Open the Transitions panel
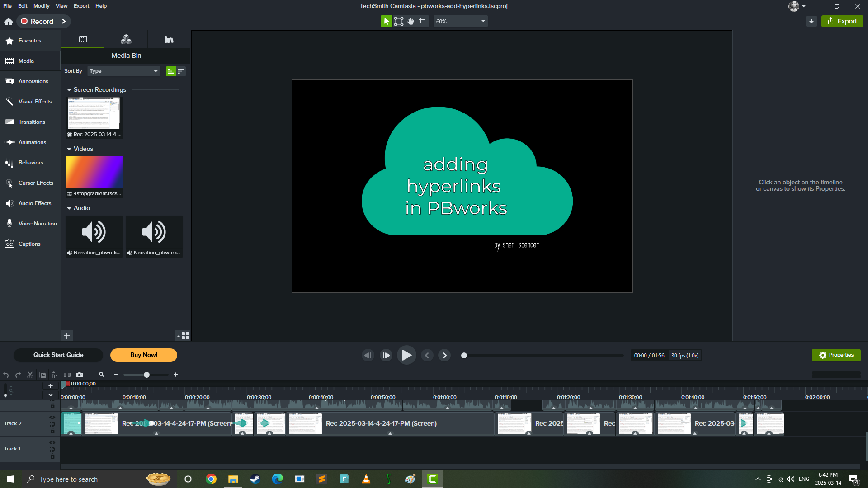 click(x=30, y=122)
